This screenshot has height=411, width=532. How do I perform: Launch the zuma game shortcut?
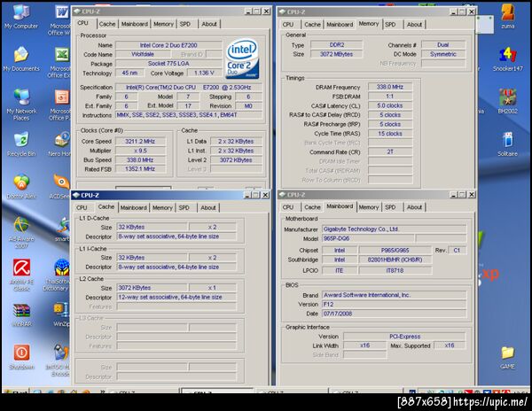point(508,12)
